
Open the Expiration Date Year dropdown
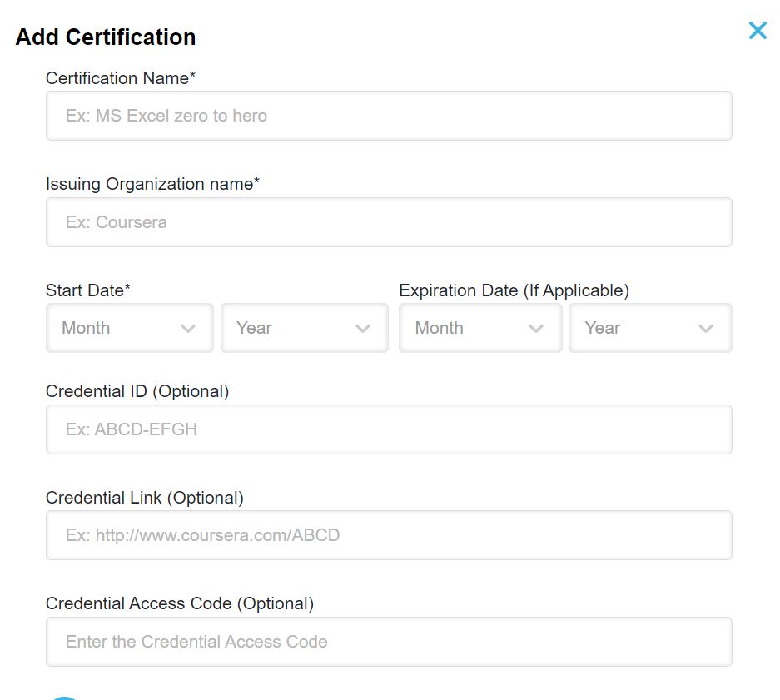pyautogui.click(x=650, y=328)
